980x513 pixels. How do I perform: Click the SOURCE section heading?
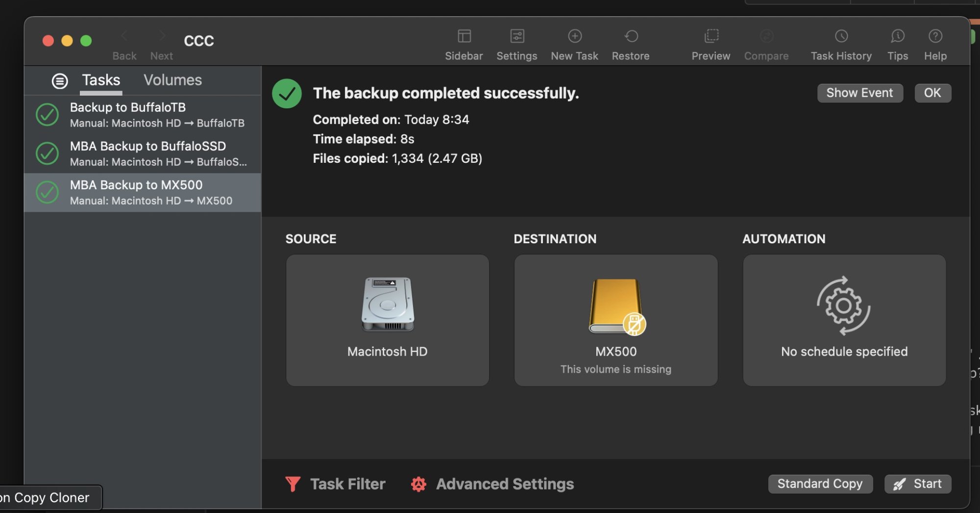pyautogui.click(x=311, y=239)
